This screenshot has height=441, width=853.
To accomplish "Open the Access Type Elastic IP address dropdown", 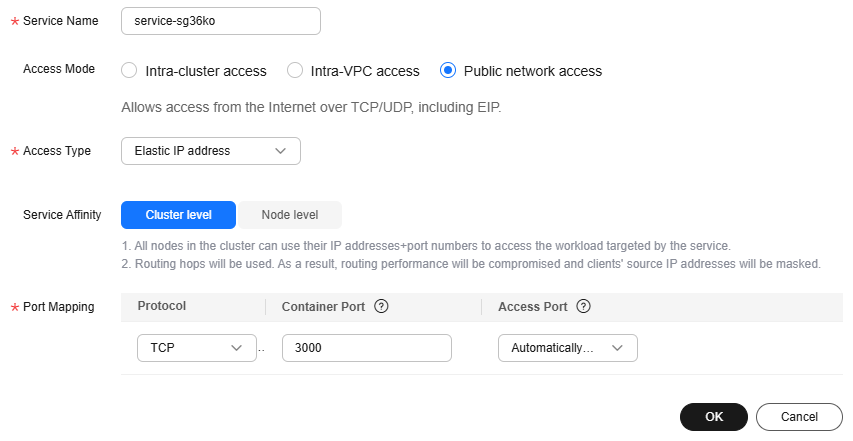I will pyautogui.click(x=211, y=151).
